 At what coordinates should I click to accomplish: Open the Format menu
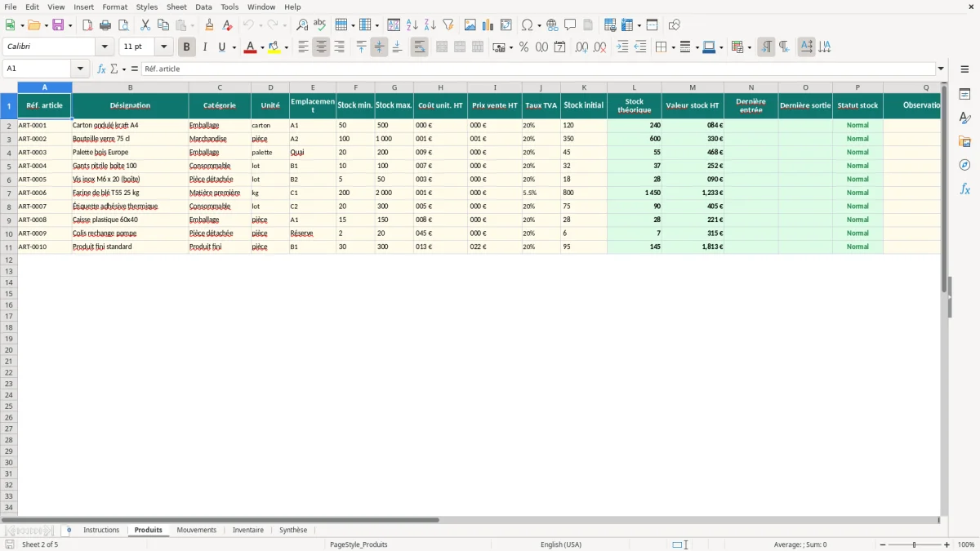[115, 7]
